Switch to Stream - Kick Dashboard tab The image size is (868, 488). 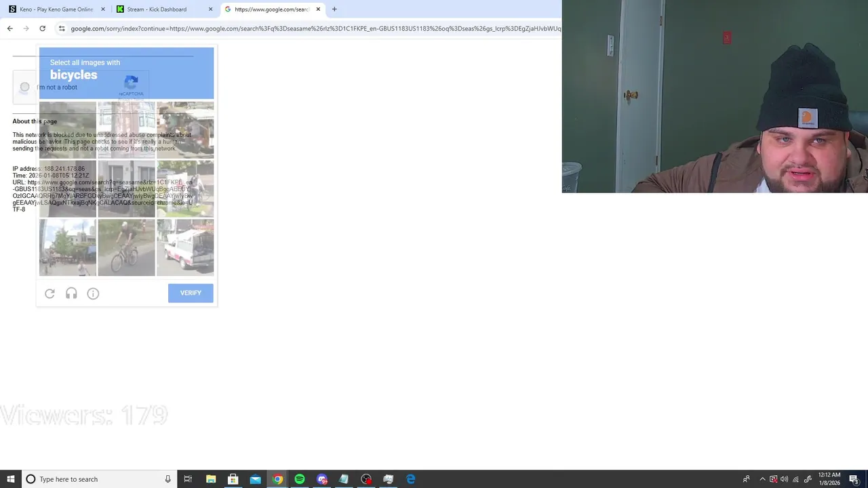coord(161,9)
